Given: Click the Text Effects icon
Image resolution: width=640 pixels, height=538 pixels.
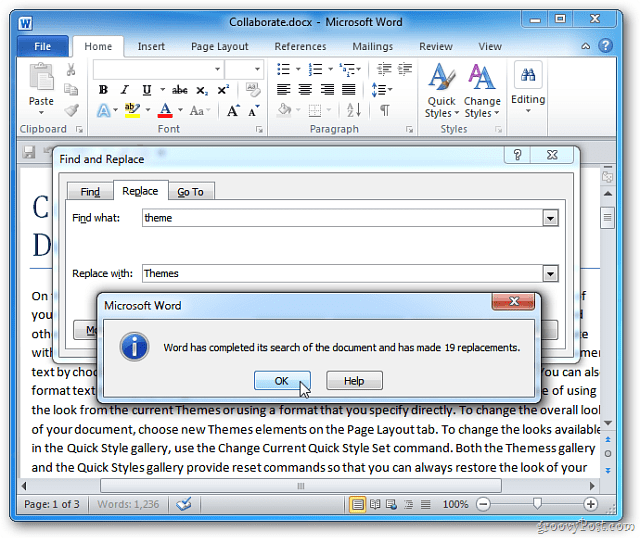Looking at the screenshot, I should (104, 110).
